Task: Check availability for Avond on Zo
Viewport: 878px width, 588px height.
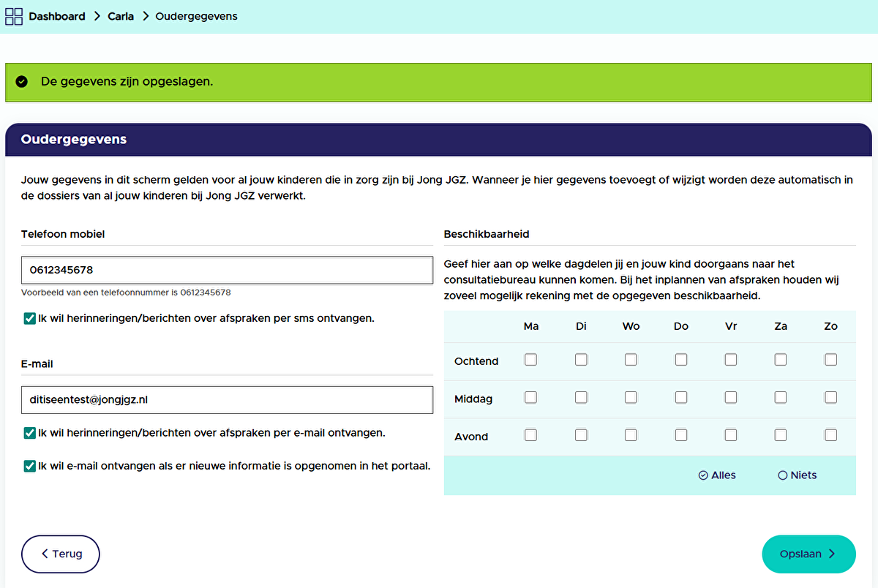Action: coord(830,434)
